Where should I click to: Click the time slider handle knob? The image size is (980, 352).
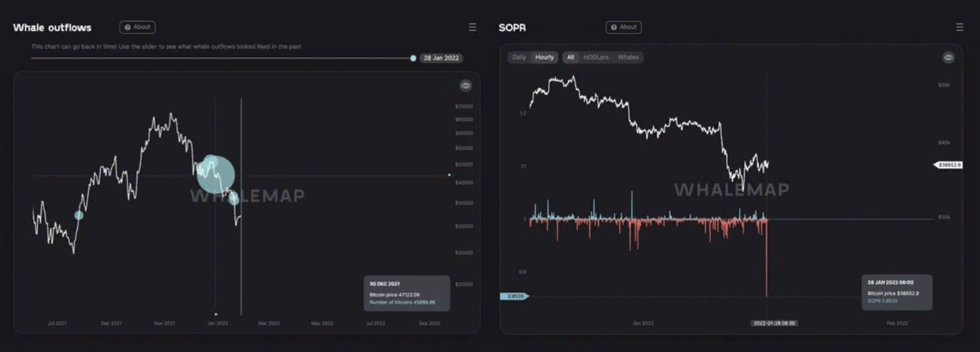(413, 58)
